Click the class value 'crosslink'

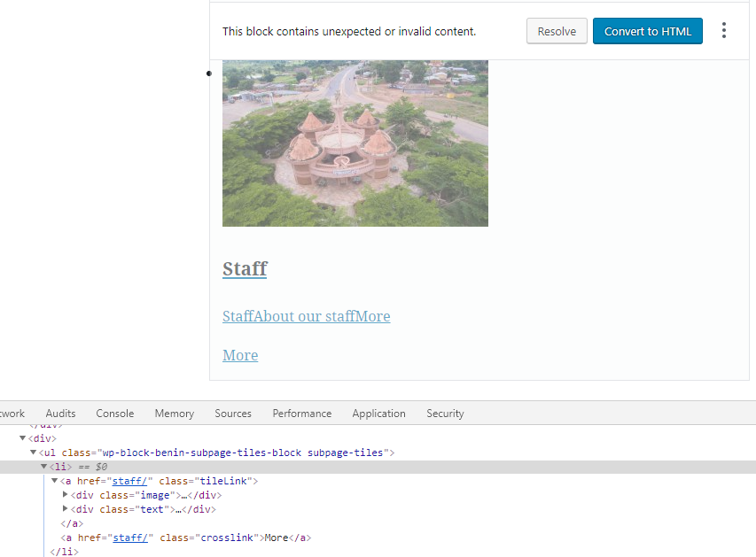click(x=227, y=538)
